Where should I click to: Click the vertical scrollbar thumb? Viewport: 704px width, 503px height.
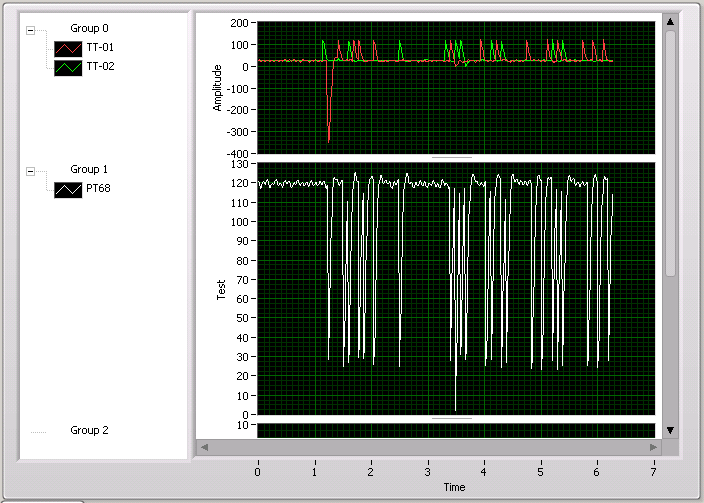pos(670,150)
